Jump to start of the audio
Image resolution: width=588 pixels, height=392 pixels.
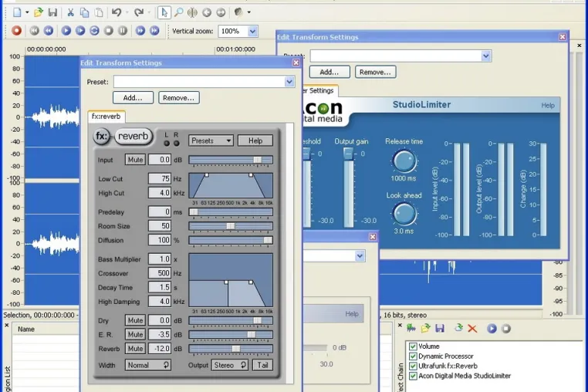pos(35,30)
